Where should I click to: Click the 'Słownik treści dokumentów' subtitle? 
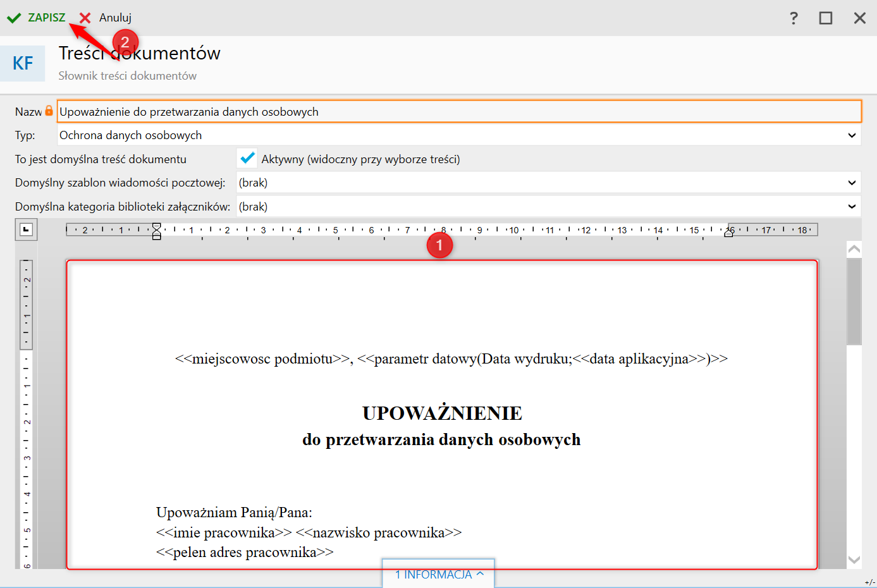(x=128, y=76)
